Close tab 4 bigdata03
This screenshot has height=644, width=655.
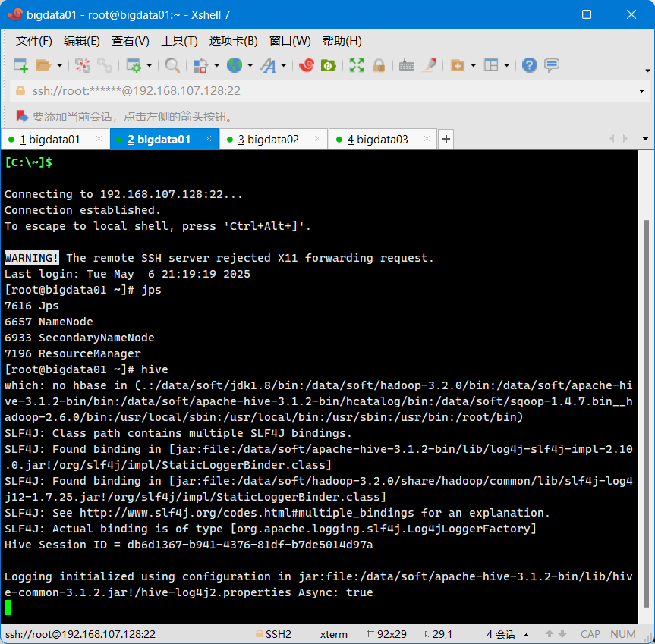427,139
